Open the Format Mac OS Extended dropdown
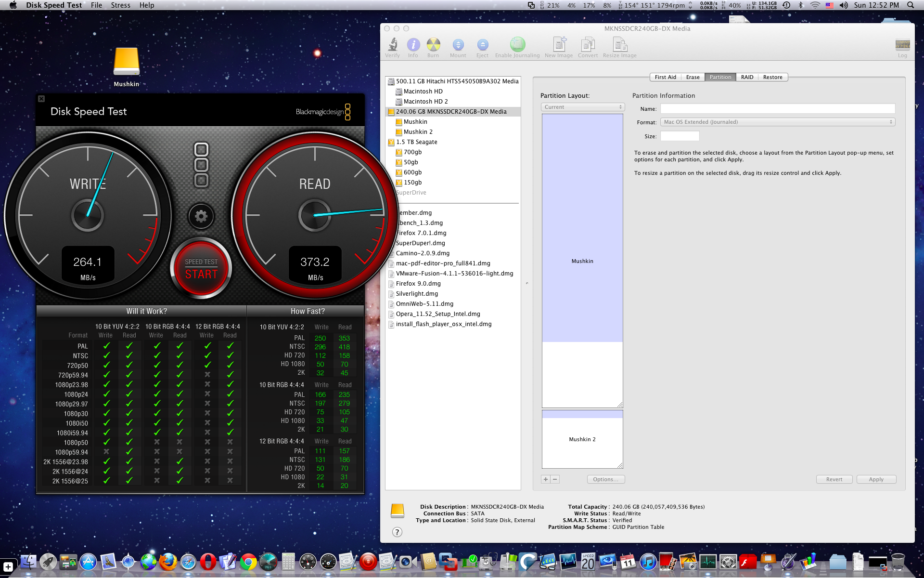Viewport: 924px width, 578px height. coord(777,122)
